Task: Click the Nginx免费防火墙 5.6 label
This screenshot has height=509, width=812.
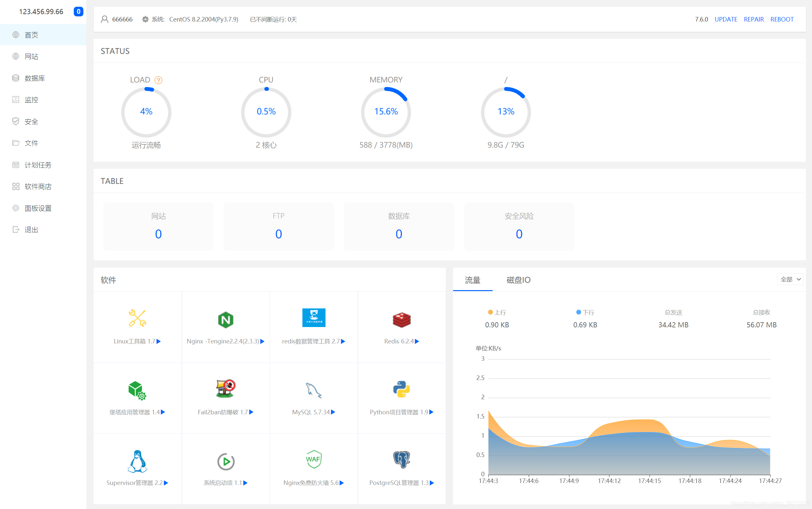Action: [311, 483]
